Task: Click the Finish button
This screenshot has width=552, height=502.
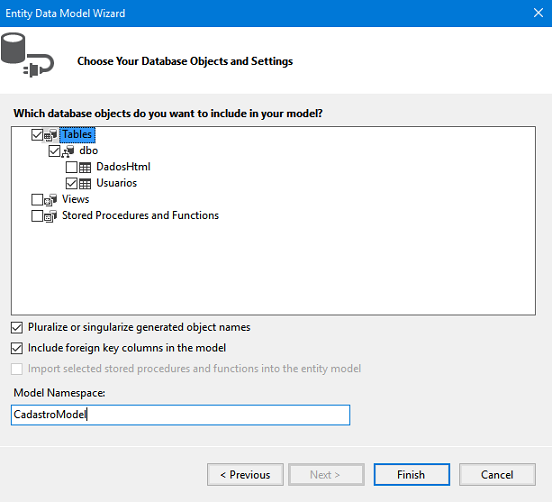Action: [x=412, y=475]
